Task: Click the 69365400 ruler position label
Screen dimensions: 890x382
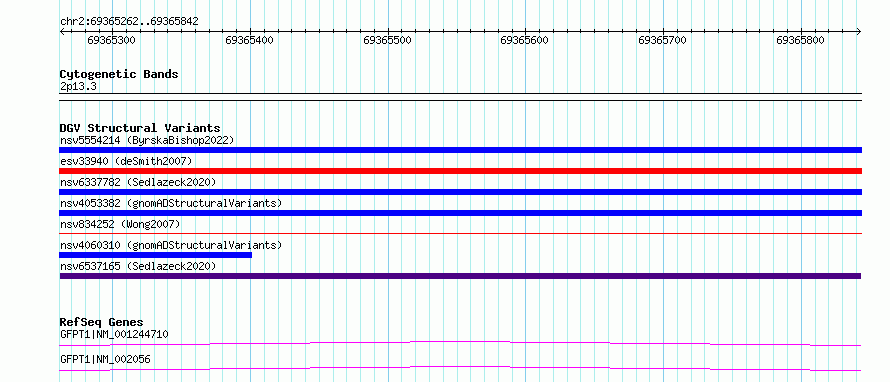Action: coord(249,40)
